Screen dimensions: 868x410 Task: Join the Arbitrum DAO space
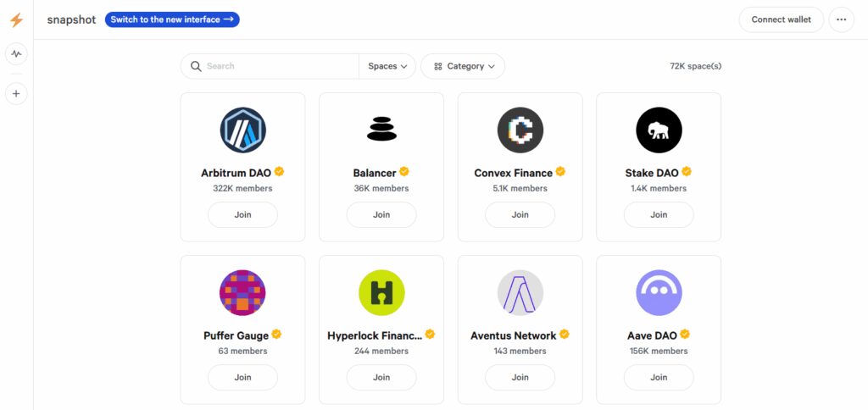pyautogui.click(x=243, y=214)
